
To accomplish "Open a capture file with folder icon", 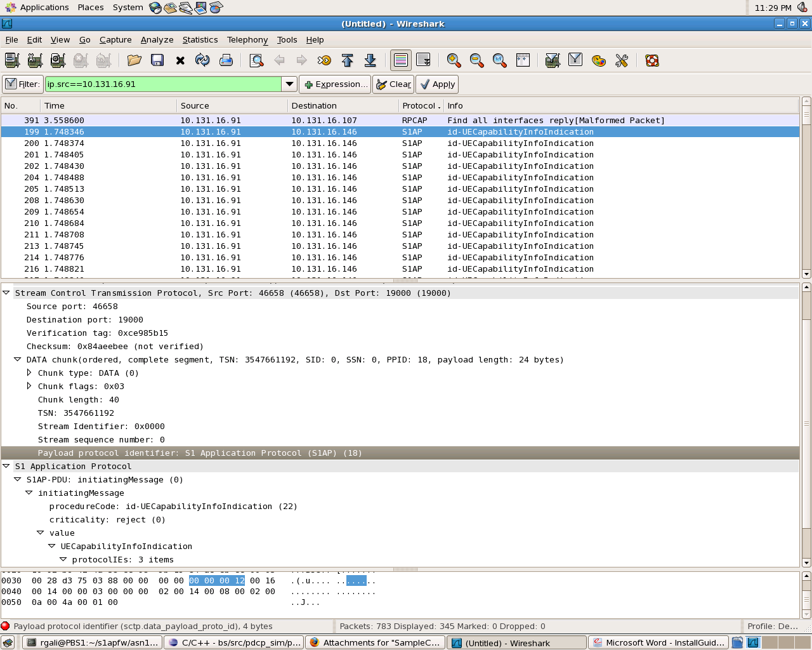I will point(134,60).
